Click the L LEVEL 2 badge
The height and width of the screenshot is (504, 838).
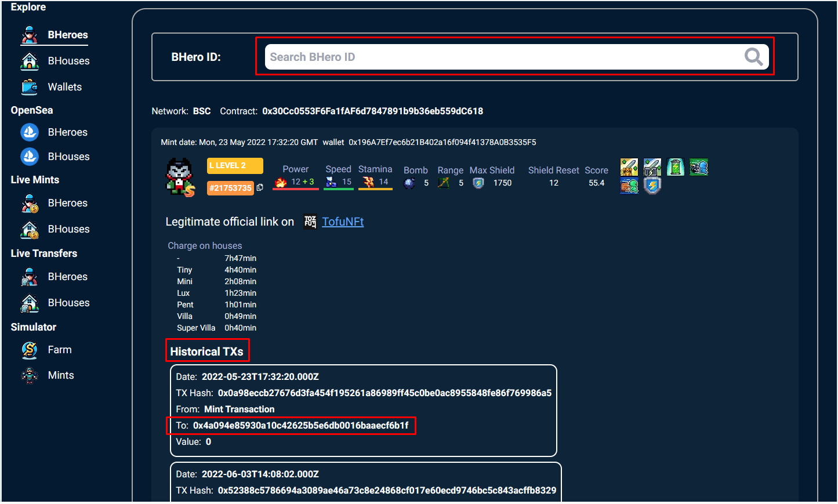pos(235,165)
